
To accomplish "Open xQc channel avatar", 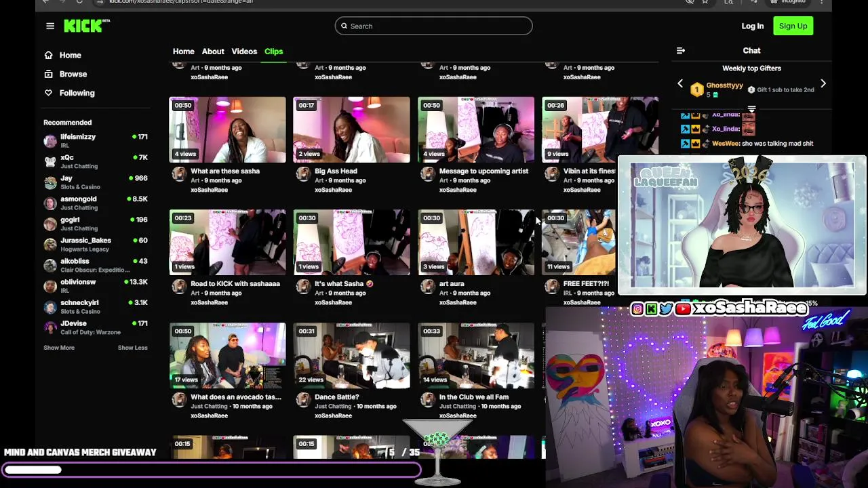I will coord(50,161).
